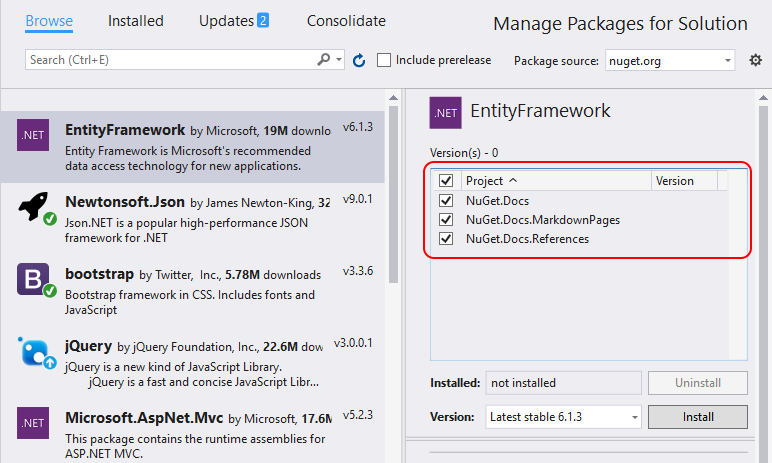Click the jQuery package icon
The width and height of the screenshot is (772, 463).
pos(35,352)
